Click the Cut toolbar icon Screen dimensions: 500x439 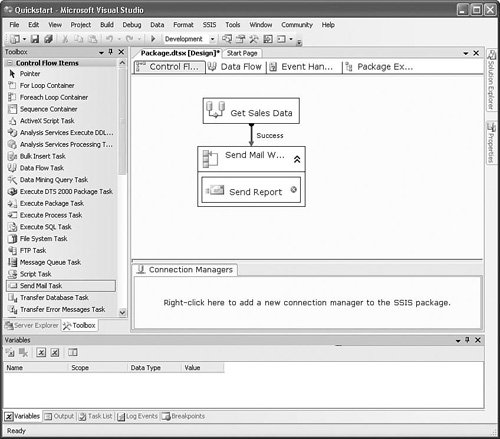coord(65,39)
